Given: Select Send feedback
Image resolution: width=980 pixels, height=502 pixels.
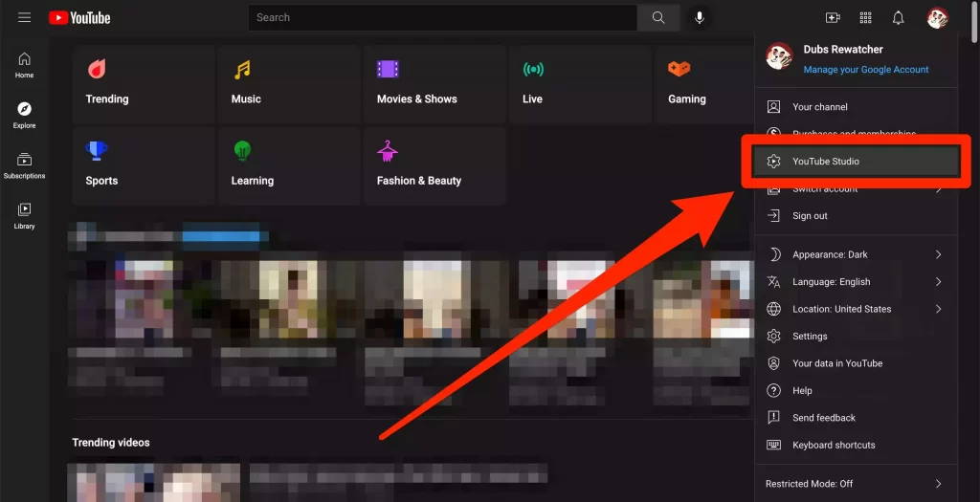Looking at the screenshot, I should pos(857,417).
